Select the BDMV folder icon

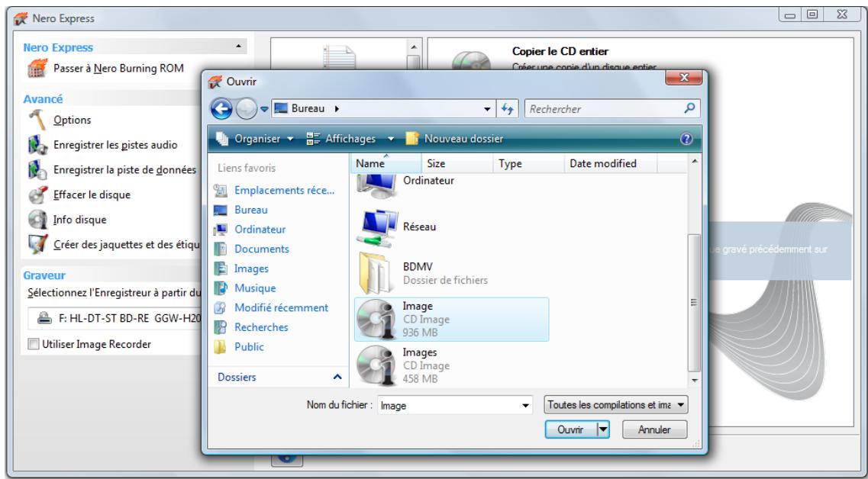click(x=377, y=272)
